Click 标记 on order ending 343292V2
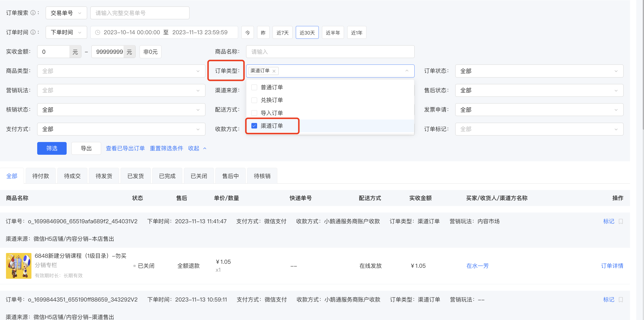 point(609,299)
